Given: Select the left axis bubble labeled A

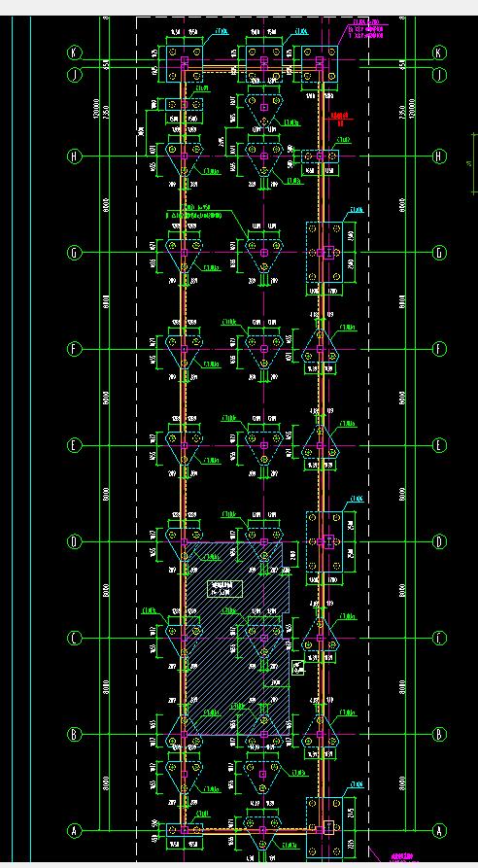Looking at the screenshot, I should coord(75,831).
